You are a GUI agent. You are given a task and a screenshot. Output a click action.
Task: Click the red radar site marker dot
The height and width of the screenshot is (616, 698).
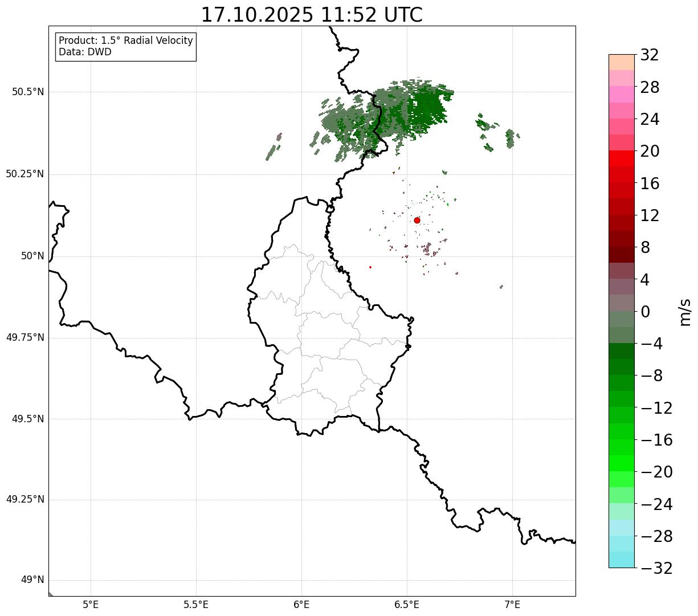(x=417, y=220)
